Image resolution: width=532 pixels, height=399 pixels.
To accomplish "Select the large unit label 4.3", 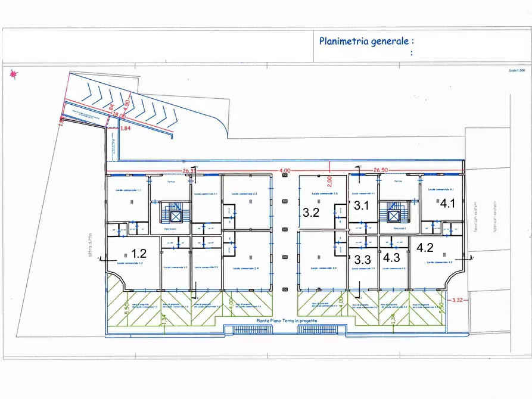I will click(x=391, y=258).
